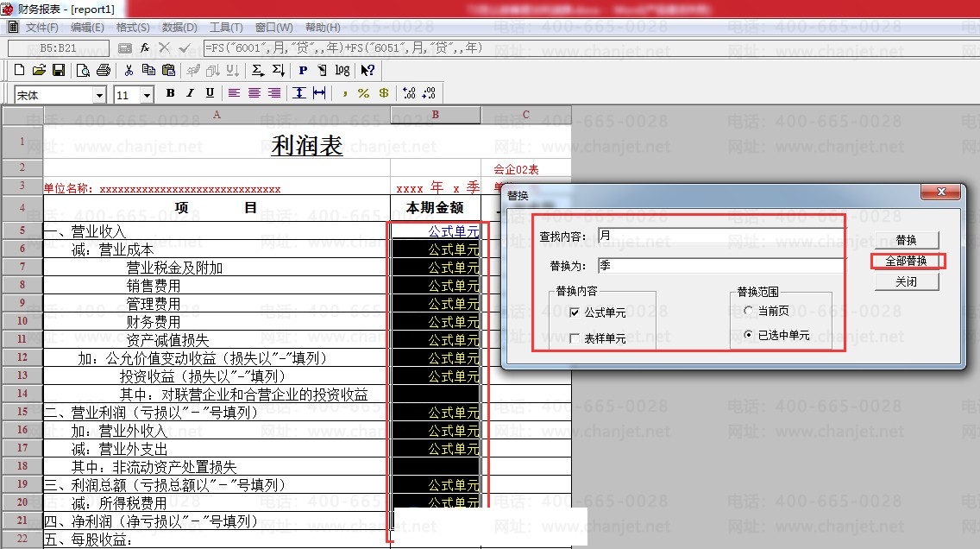Click the 本期金额 header cell
The height and width of the screenshot is (549, 980).
point(435,208)
